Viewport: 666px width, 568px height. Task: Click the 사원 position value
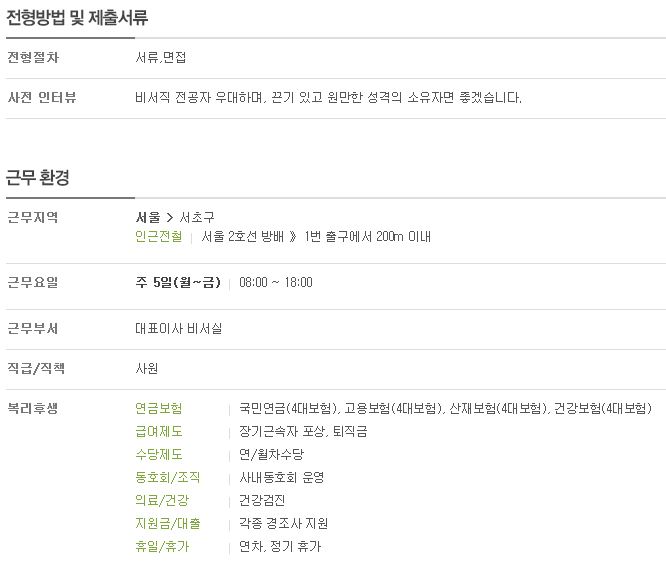(x=147, y=368)
